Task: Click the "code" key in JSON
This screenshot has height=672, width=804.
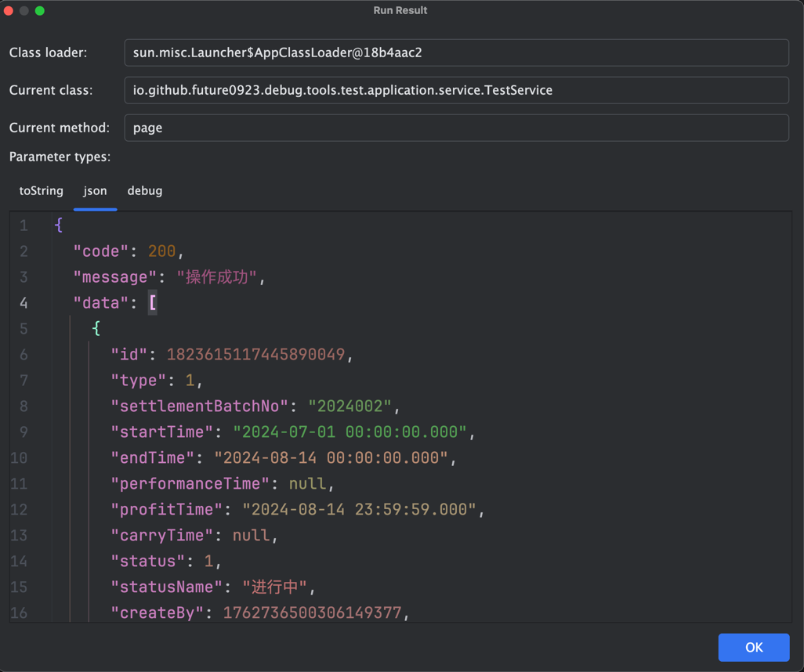Action: [100, 251]
